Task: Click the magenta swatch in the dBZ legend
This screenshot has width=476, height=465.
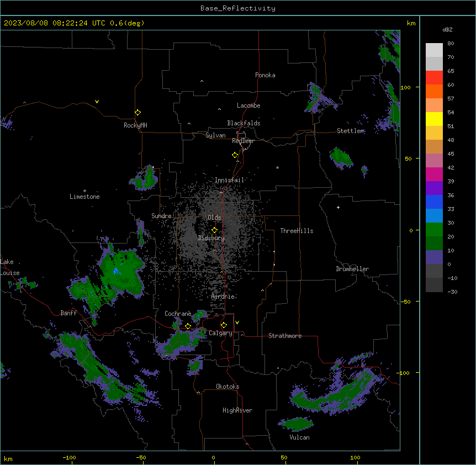Action: tap(434, 174)
